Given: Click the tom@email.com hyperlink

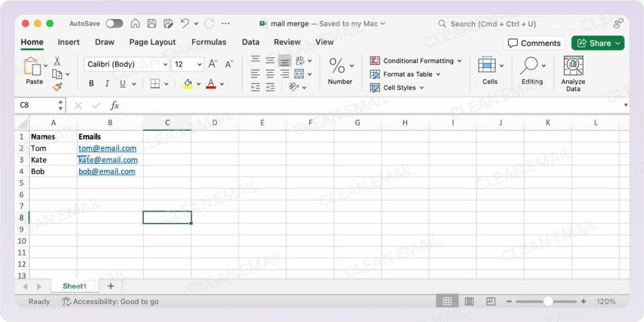Looking at the screenshot, I should point(107,148).
